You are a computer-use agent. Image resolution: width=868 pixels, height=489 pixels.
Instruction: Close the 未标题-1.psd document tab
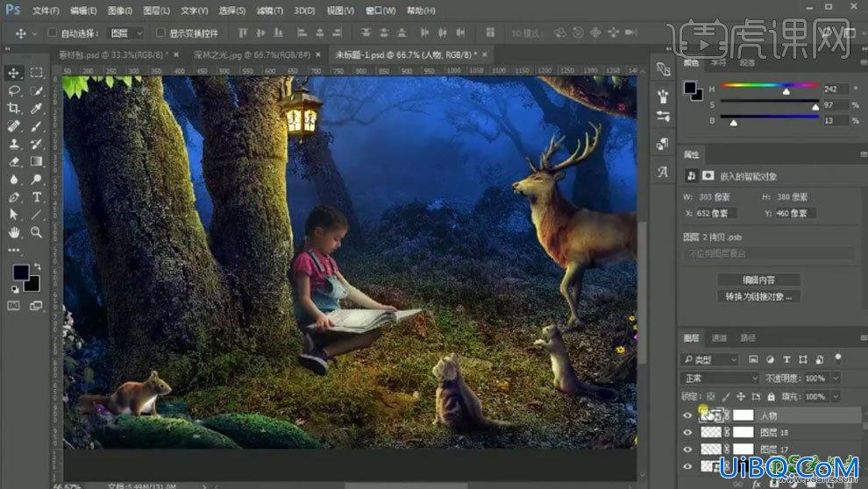[485, 54]
